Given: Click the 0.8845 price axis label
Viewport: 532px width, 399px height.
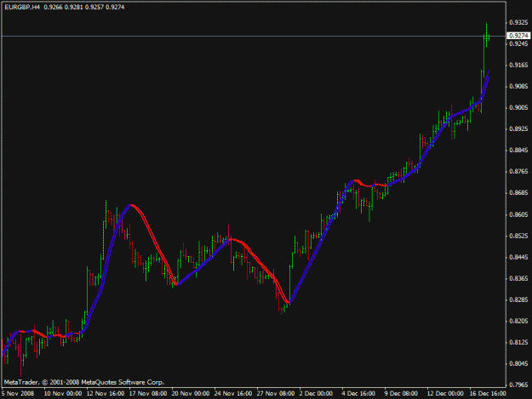Looking at the screenshot, I should 518,151.
